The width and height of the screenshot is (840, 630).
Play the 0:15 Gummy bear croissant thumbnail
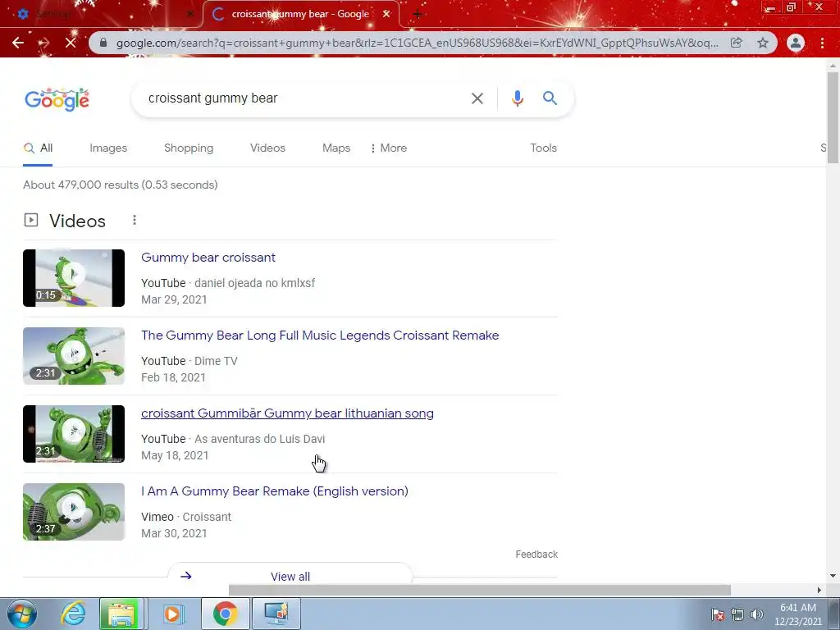pos(74,278)
